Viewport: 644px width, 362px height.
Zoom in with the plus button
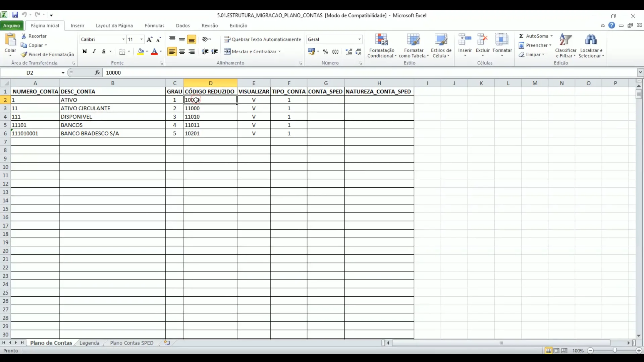639,351
